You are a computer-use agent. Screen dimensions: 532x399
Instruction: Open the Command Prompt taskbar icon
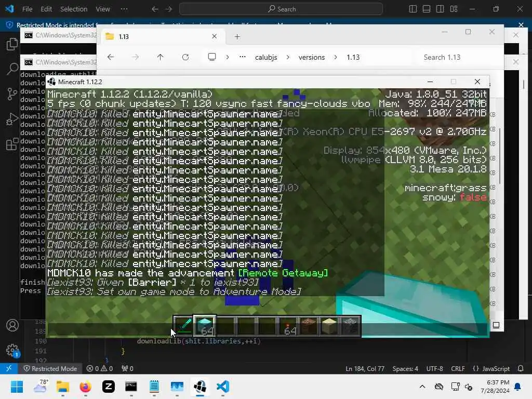pyautogui.click(x=131, y=387)
